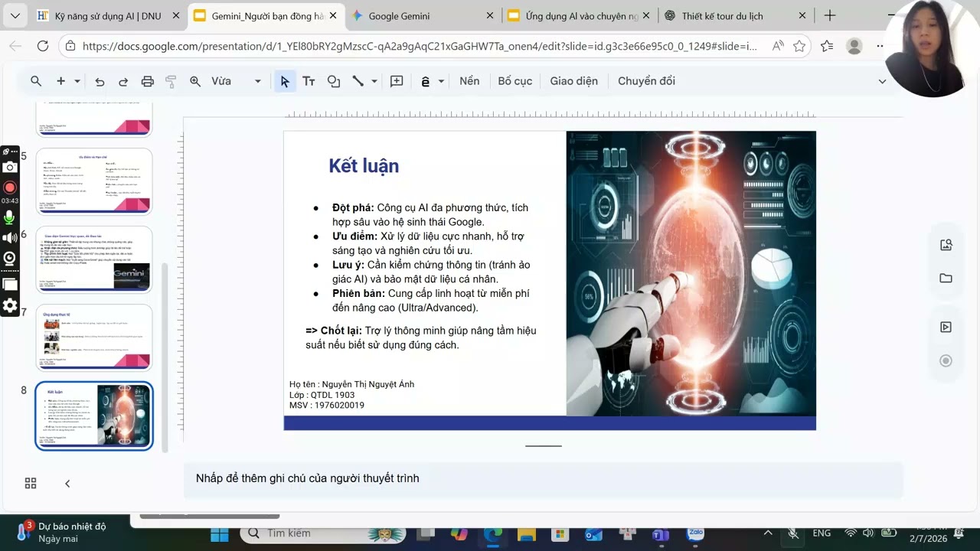Open the browser profile icon
Viewport: 980px width, 551px height.
[x=854, y=46]
